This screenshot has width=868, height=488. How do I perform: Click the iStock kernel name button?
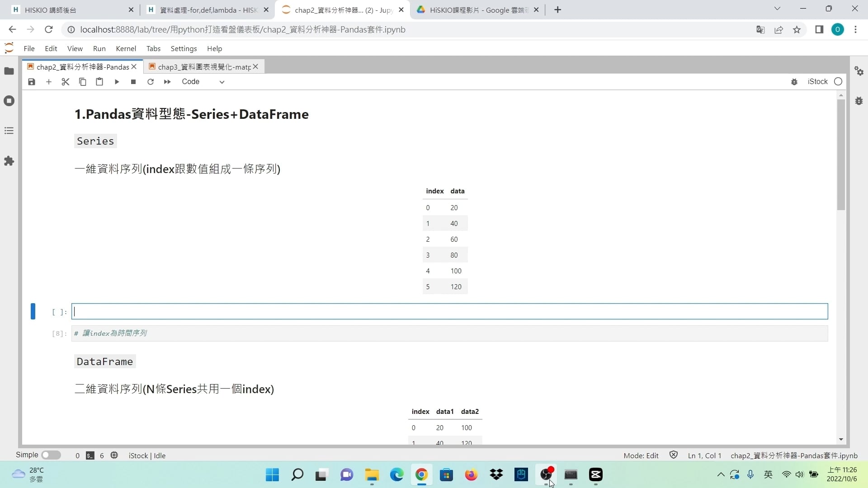[x=817, y=82]
